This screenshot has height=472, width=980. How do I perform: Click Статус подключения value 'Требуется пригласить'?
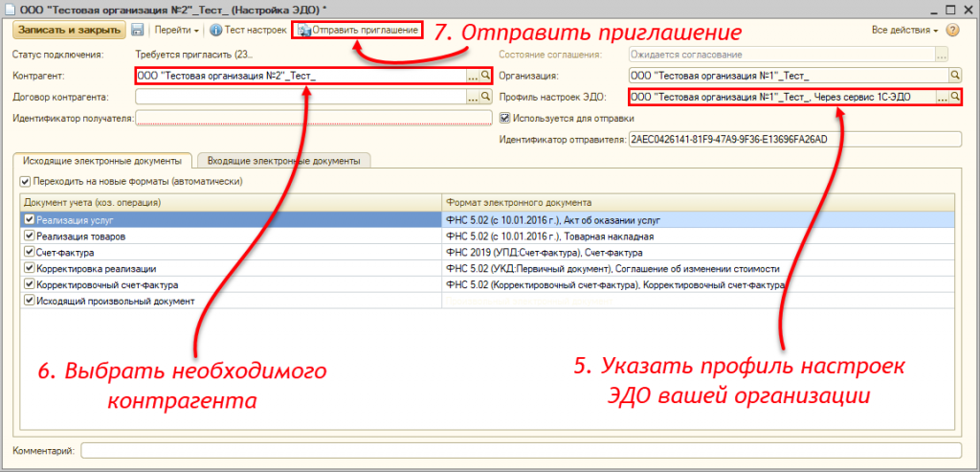[x=193, y=55]
